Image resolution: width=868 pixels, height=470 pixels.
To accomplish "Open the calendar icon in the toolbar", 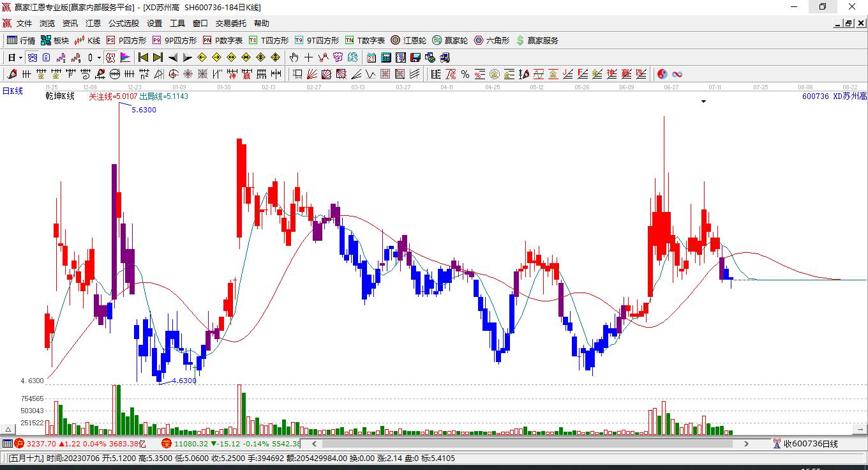I will [371, 57].
